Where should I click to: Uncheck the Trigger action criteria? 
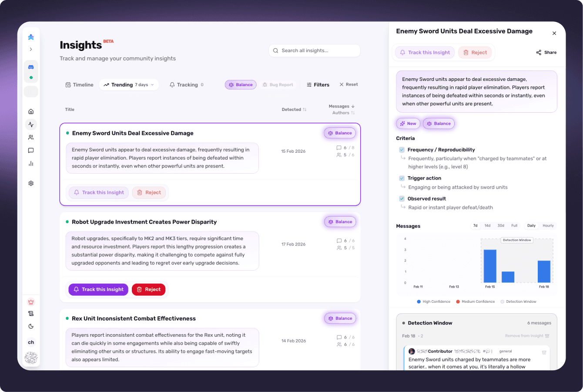coord(401,178)
